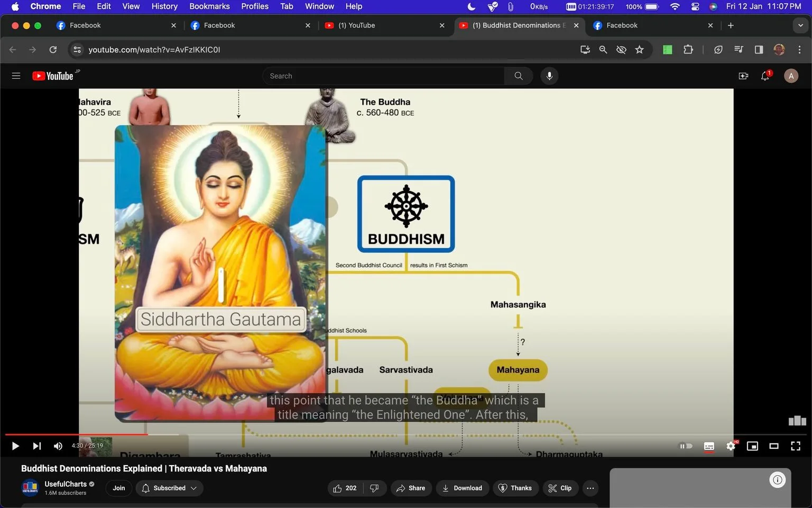Image resolution: width=812 pixels, height=508 pixels.
Task: Click the address bar URL
Action: (154, 50)
